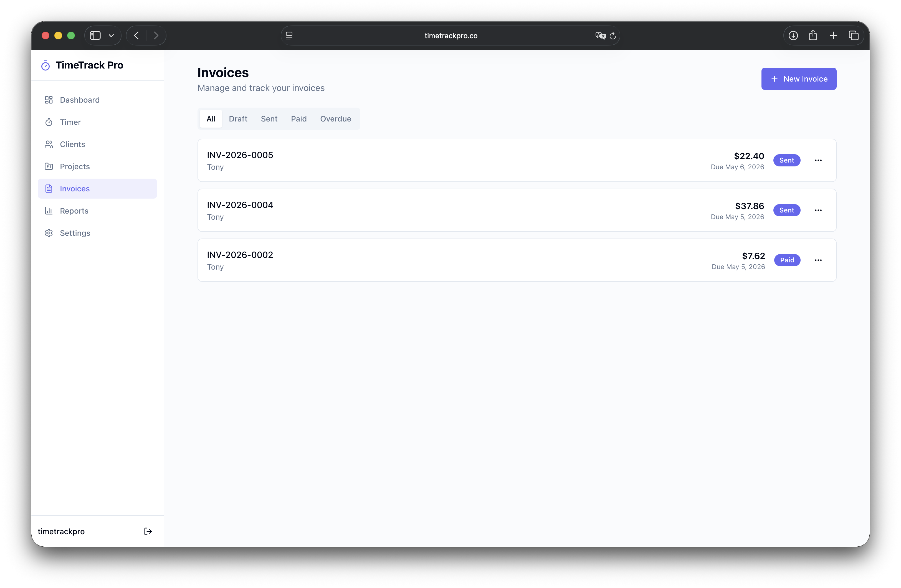Image resolution: width=901 pixels, height=588 pixels.
Task: Toggle the browser sidebar panel
Action: 95,35
